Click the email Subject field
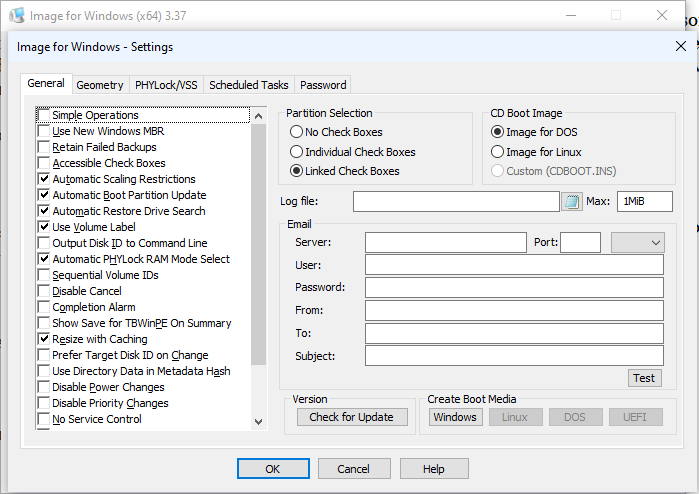 514,356
